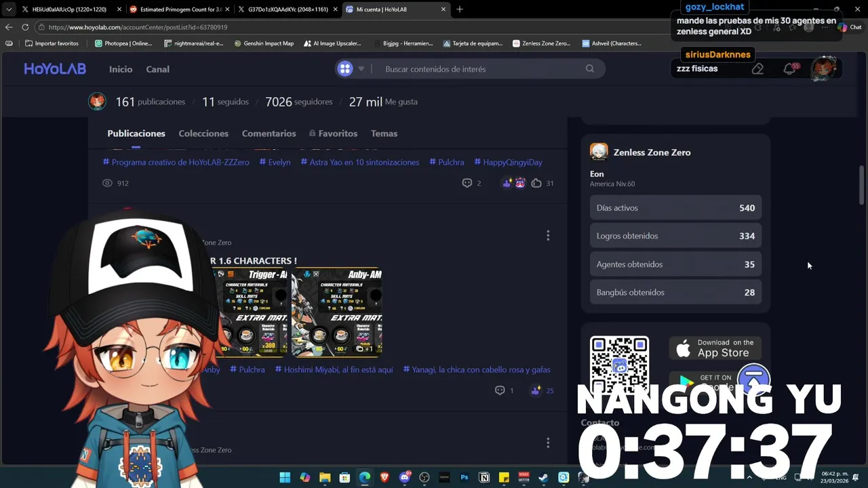The image size is (868, 488).
Task: Open hashtag 'Programa creativo de HoYoLAB-ZZZero'
Action: [x=176, y=162]
